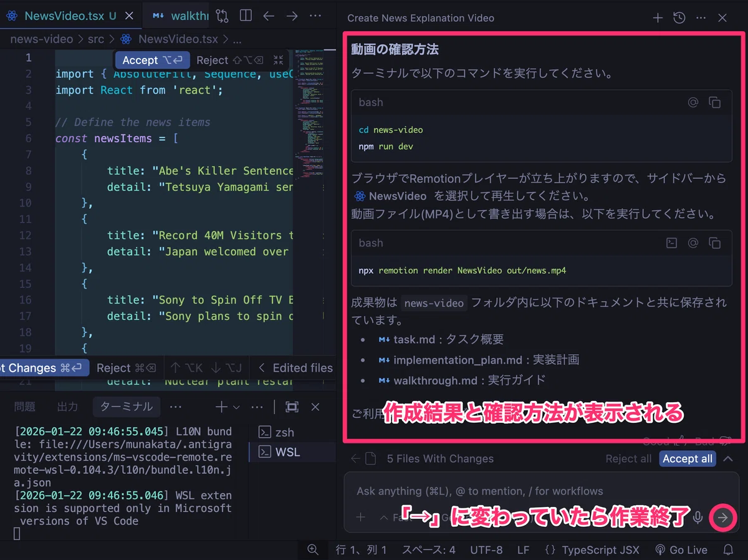Open source control changes compare icon
Screen dimensions: 748x560
pos(222,16)
